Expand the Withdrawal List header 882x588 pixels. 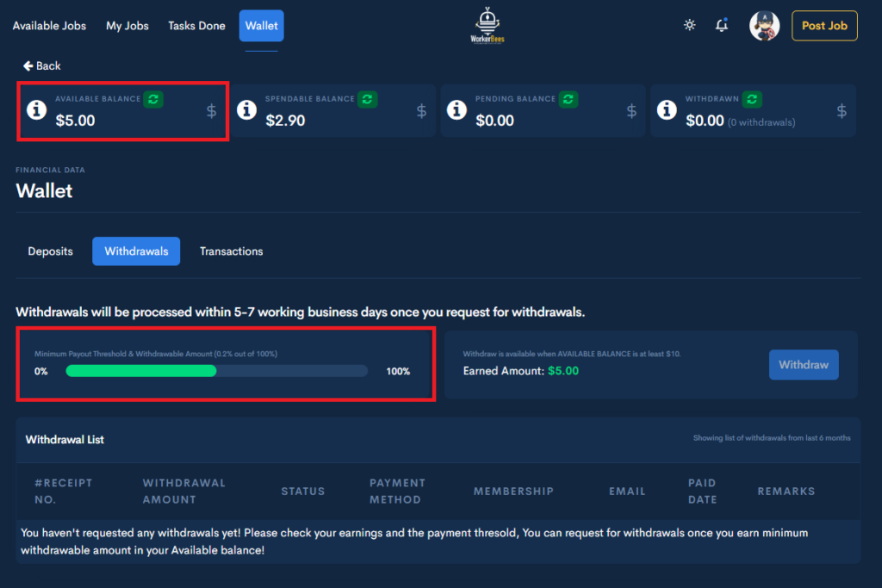[65, 440]
